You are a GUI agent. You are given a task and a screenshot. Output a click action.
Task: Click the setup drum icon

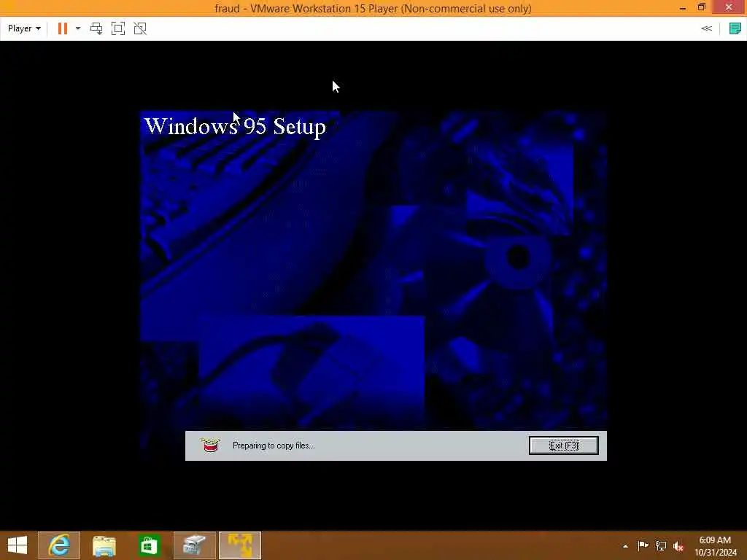click(210, 445)
